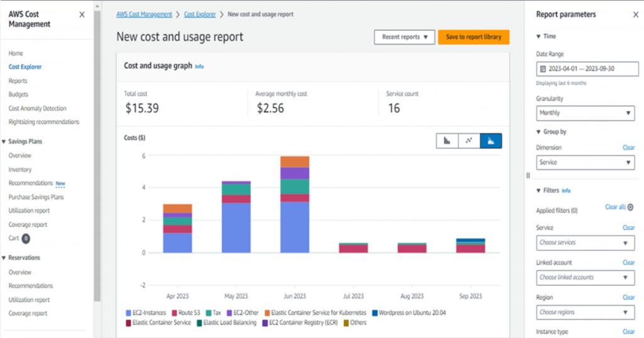Go to AWS Cost Management breadcrumb
This screenshot has width=644, height=338.
(x=144, y=14)
